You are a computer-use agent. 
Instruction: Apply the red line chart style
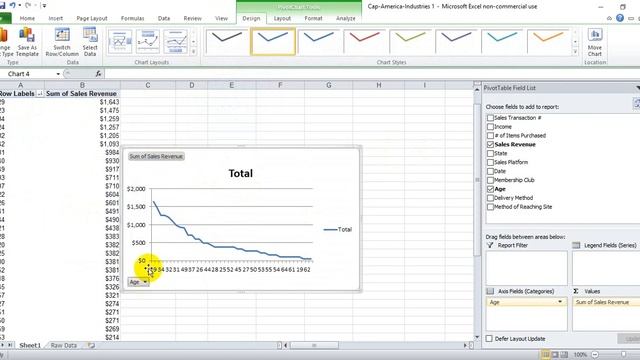point(364,41)
